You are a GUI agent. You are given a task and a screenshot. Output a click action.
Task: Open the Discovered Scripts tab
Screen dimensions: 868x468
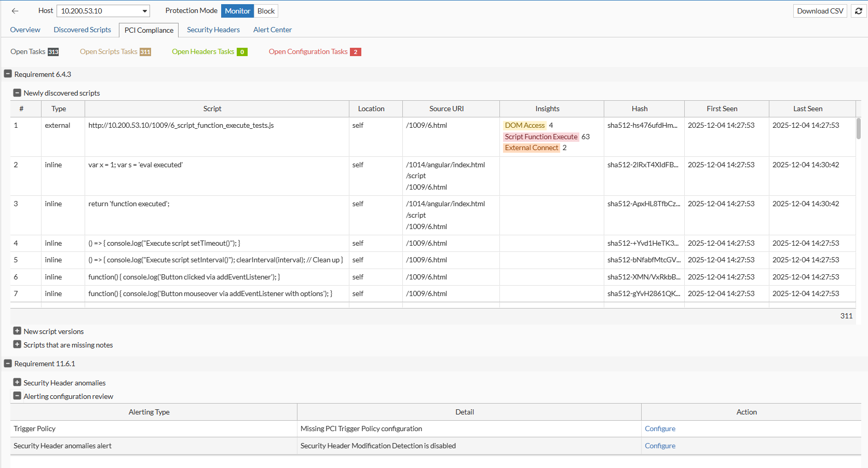coord(82,30)
